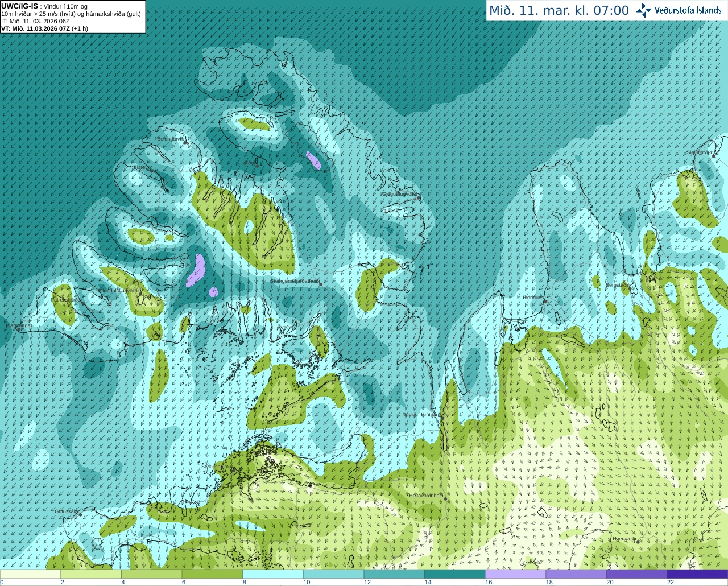Click the Æðey station label
Viewport: 728px width, 586px height.
coord(250,163)
